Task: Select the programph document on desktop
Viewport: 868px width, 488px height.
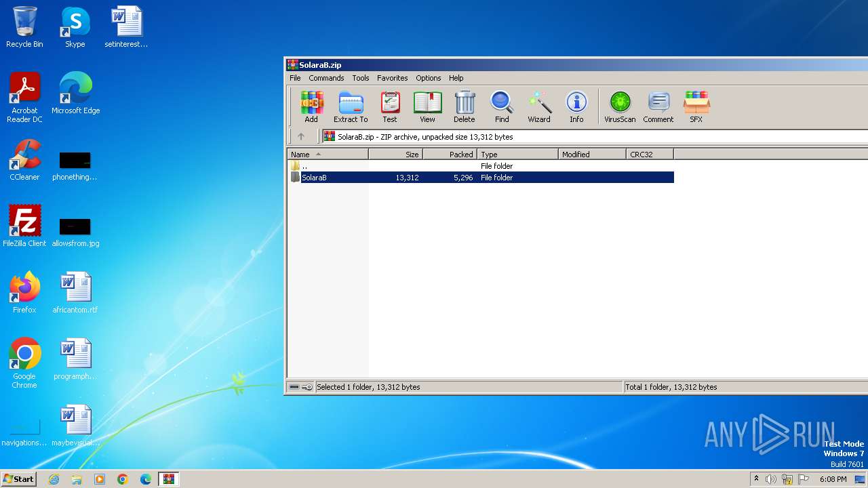Action: pyautogui.click(x=75, y=359)
